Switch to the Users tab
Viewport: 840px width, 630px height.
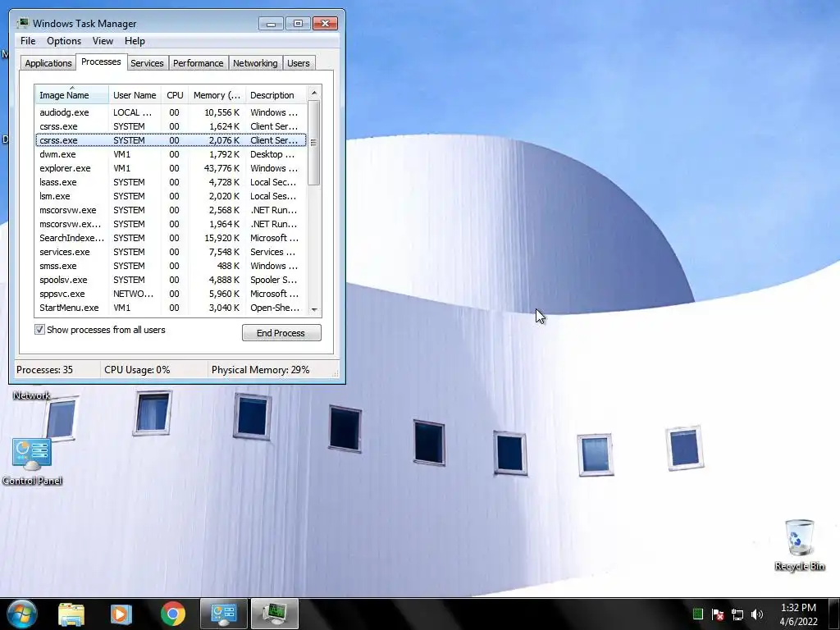[x=298, y=63]
